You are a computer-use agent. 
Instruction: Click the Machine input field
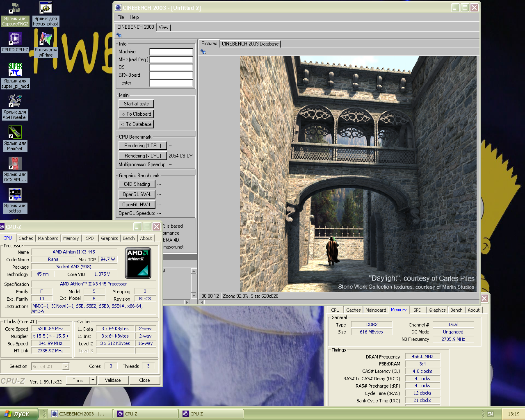click(171, 52)
